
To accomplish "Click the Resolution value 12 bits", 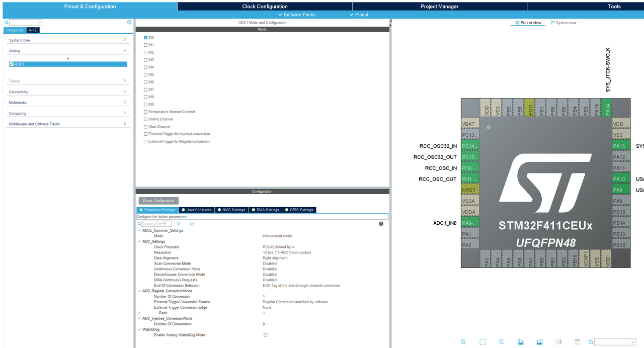I will 287,252.
